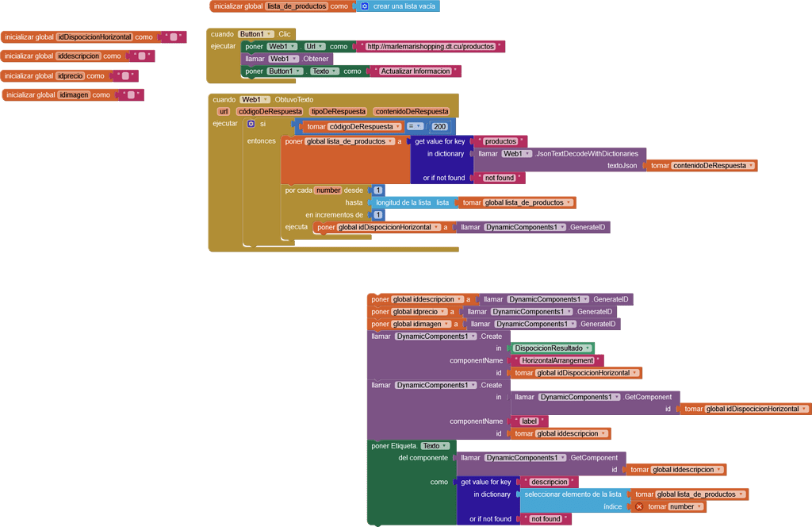The height and width of the screenshot is (527, 812).
Task: Click the gear on 'crear una lista vacía' block
Action: (365, 6)
